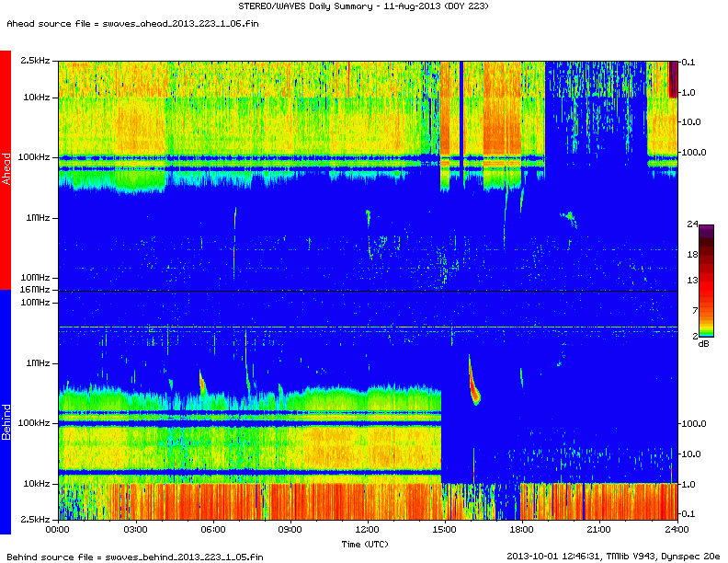Click the dB color scale bar
This screenshot has height=563, width=728.
(x=706, y=280)
